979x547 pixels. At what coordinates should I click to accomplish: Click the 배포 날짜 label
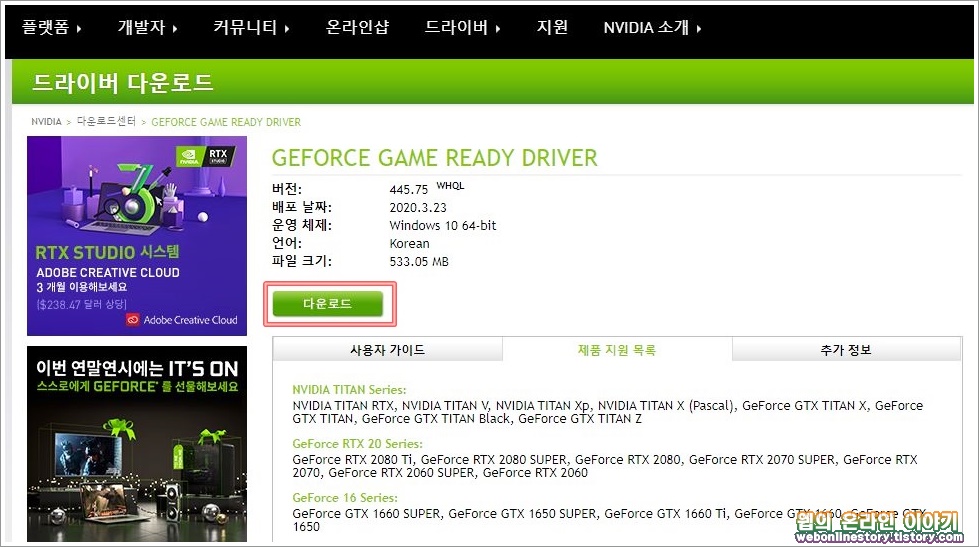point(302,207)
